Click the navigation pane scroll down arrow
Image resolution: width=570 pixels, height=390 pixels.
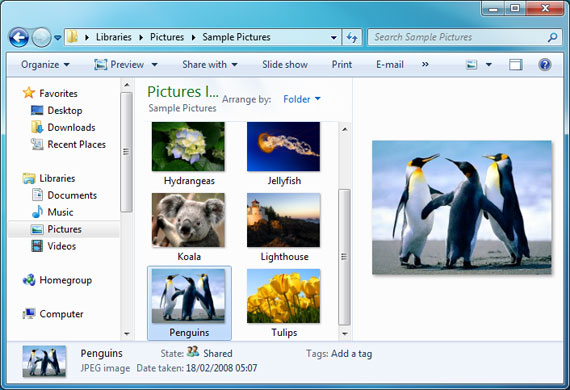coord(127,333)
